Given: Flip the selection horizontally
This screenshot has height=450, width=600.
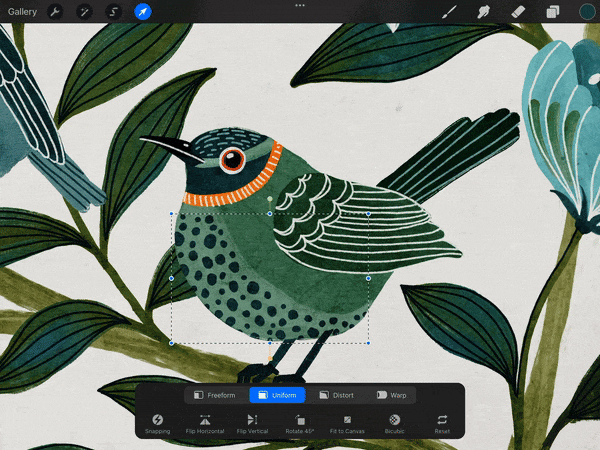Looking at the screenshot, I should pos(205,424).
